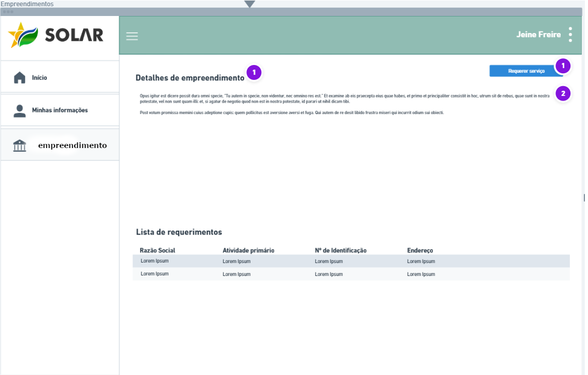Click the bank building icon for empreendimento
588x375 pixels.
20,145
